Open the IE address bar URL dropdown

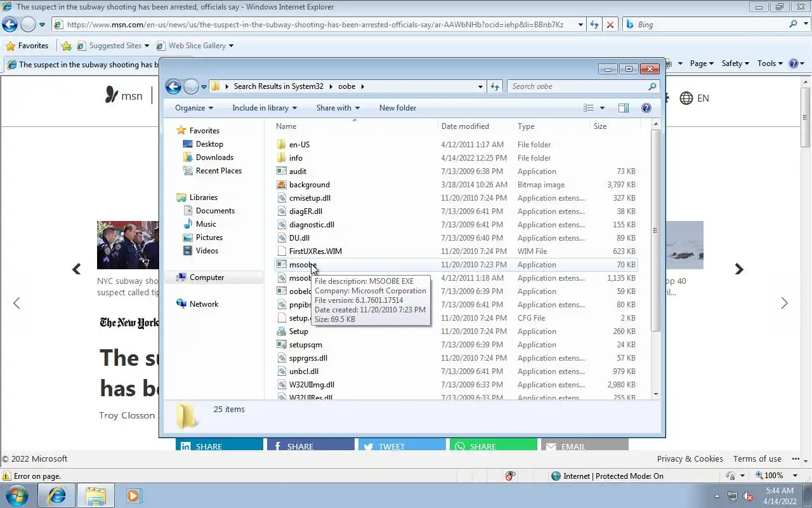(580, 25)
